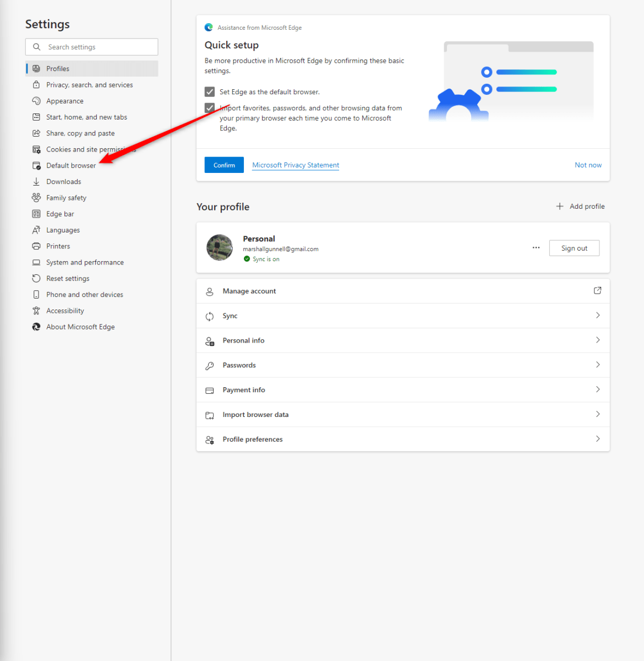
Task: Click the Languages icon
Action: click(36, 230)
